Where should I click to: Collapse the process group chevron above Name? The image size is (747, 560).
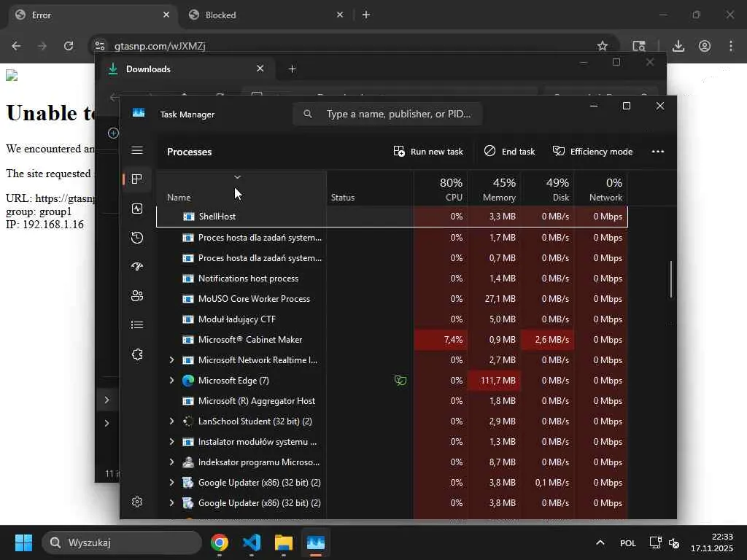(237, 177)
